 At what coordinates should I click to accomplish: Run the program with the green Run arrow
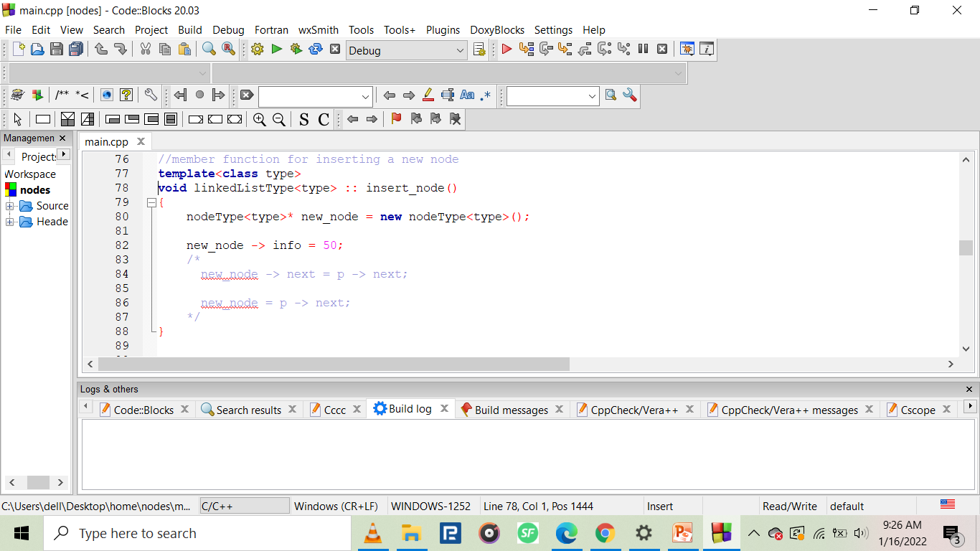pyautogui.click(x=276, y=49)
